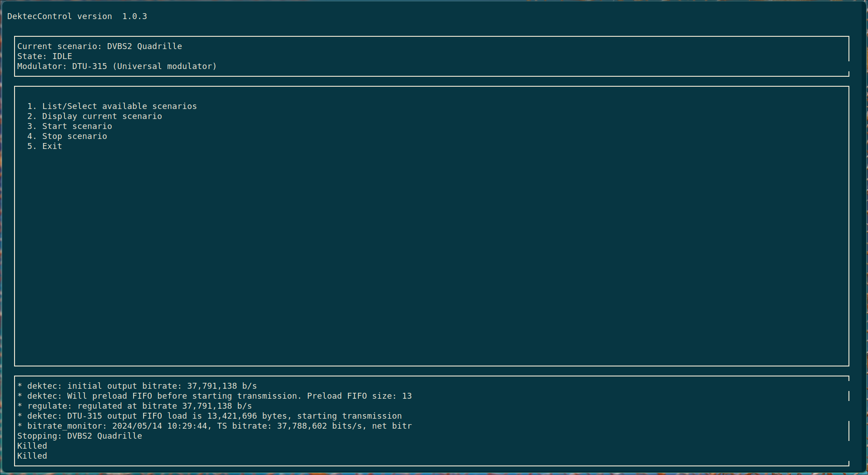Click the Universal modulator text in parentheses
The width and height of the screenshot is (868, 475).
164,66
